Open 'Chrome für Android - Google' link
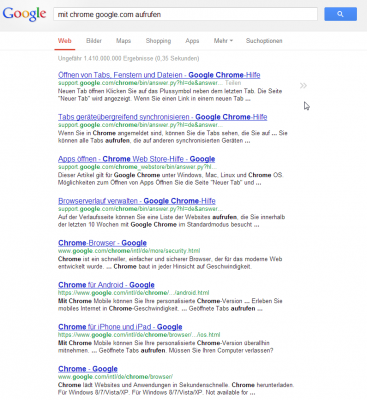The width and height of the screenshot is (367, 400). tap(106, 285)
